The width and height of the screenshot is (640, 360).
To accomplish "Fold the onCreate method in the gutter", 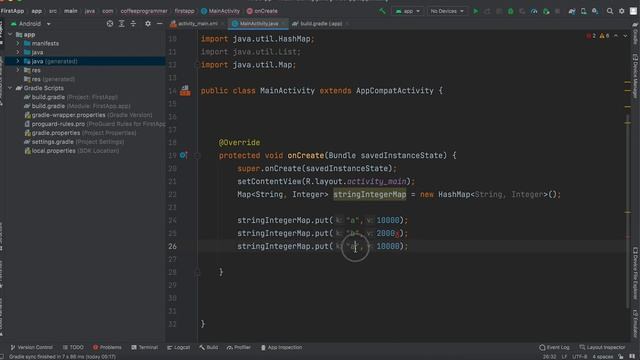I will [197, 156].
